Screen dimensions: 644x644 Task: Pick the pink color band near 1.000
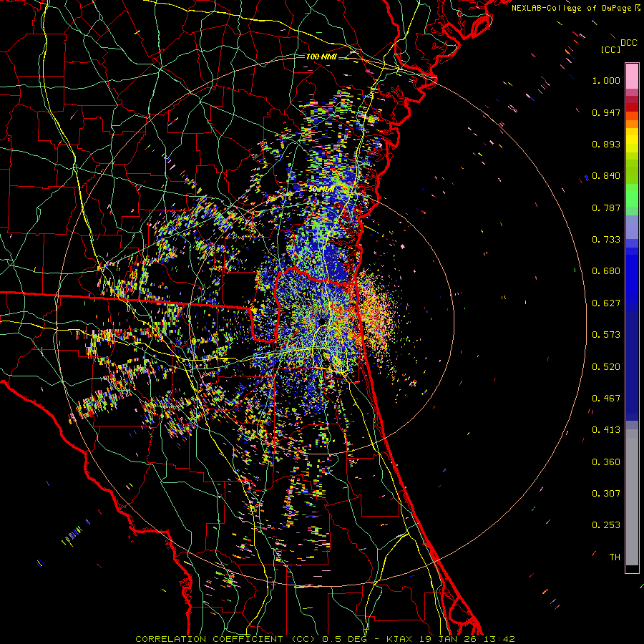(x=632, y=77)
